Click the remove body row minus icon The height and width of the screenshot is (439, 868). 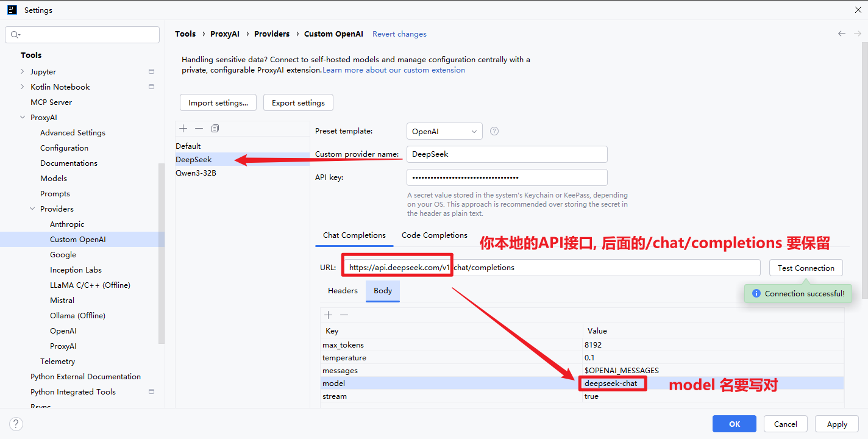tap(344, 315)
